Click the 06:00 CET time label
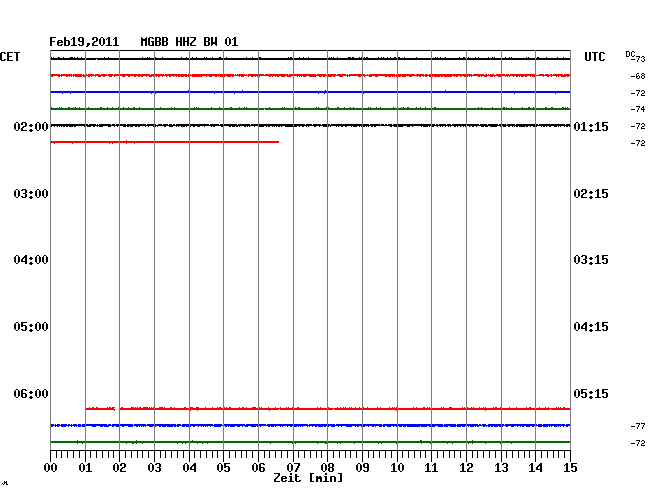Image resolution: width=650 pixels, height=494 pixels. [31, 393]
